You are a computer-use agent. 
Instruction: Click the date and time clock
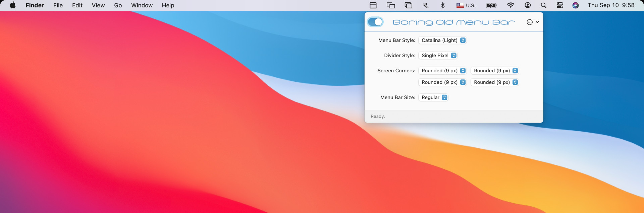(x=611, y=5)
